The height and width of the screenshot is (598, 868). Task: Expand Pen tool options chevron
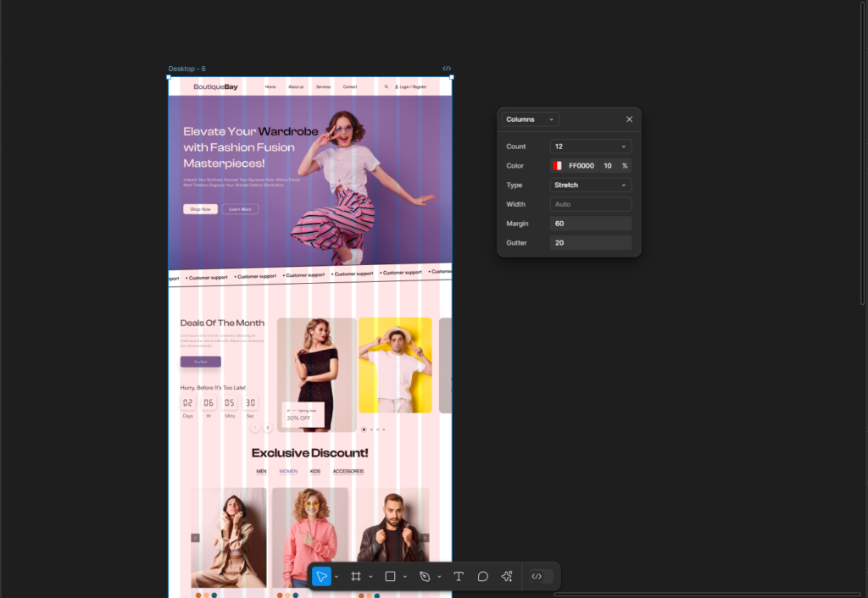(x=440, y=577)
